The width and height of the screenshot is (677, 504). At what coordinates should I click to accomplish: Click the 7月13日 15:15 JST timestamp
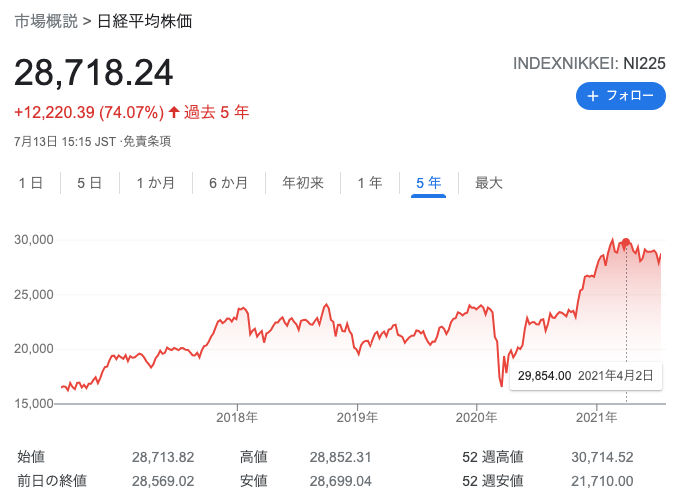(65, 141)
